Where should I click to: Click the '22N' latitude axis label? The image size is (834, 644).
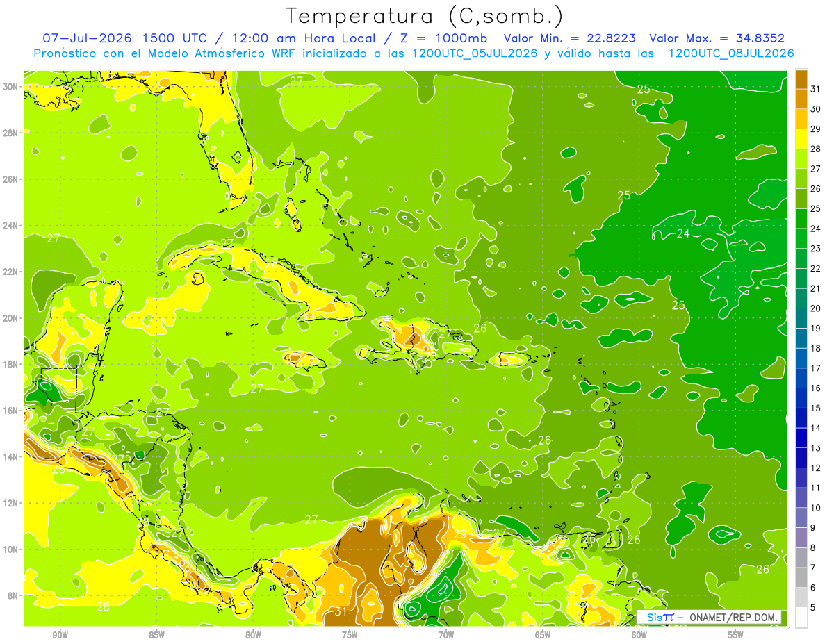[x=11, y=272]
